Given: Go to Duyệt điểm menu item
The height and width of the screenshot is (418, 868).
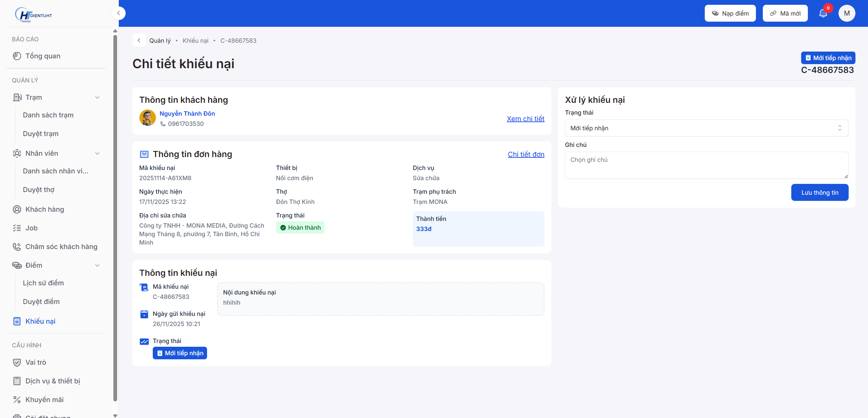Looking at the screenshot, I should [x=41, y=302].
